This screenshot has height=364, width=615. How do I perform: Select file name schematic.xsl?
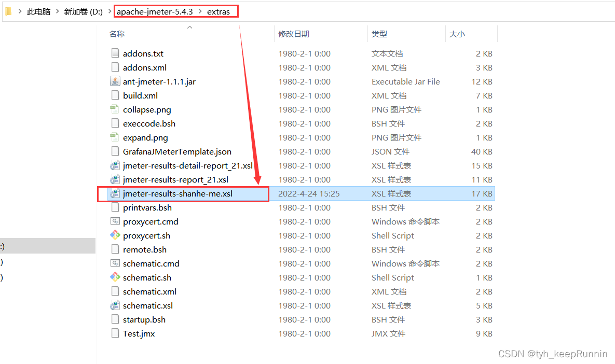click(148, 305)
